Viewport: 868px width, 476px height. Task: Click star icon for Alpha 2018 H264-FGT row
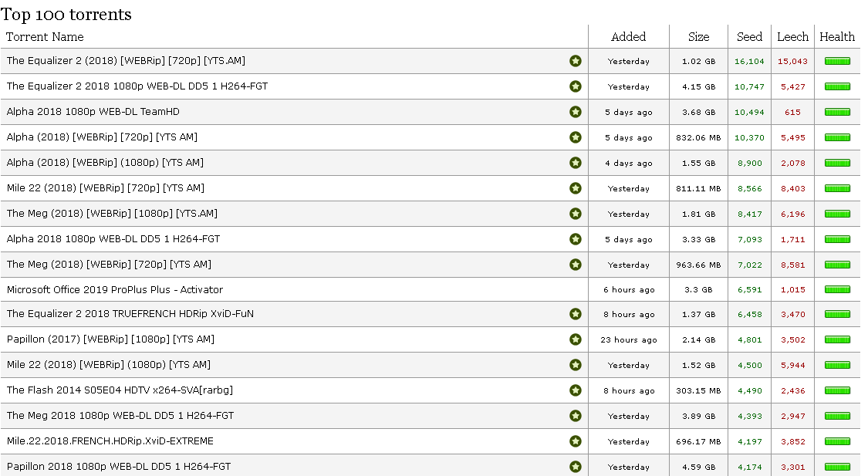click(575, 239)
